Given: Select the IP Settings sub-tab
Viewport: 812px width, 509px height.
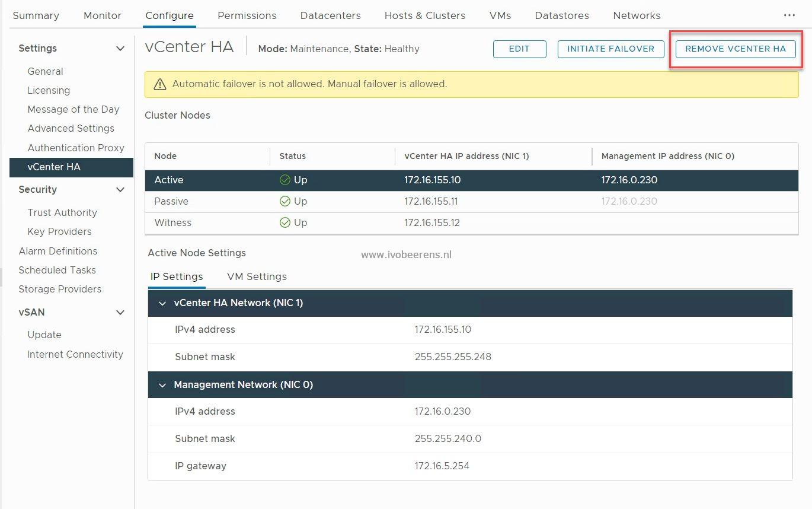Looking at the screenshot, I should [177, 276].
